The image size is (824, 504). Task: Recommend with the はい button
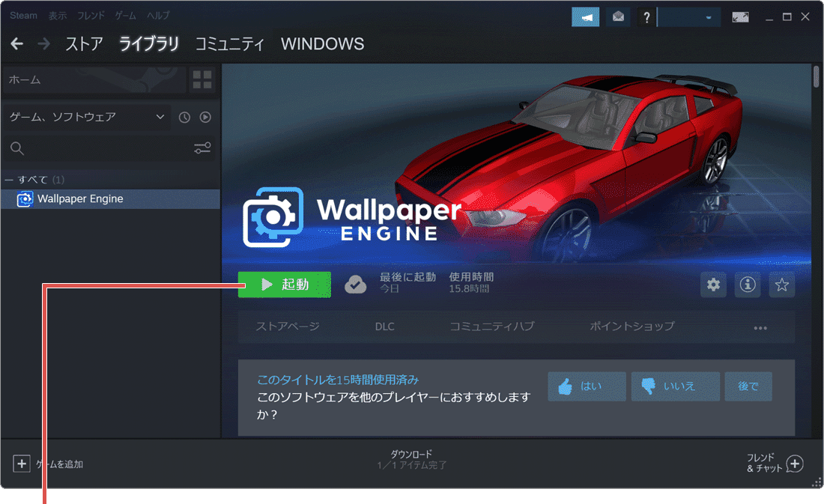coord(587,386)
